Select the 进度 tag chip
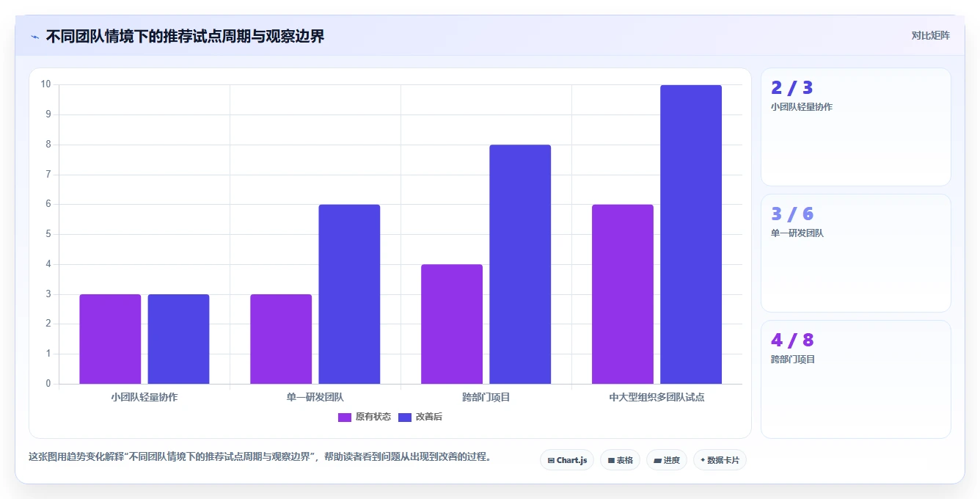 (x=667, y=460)
